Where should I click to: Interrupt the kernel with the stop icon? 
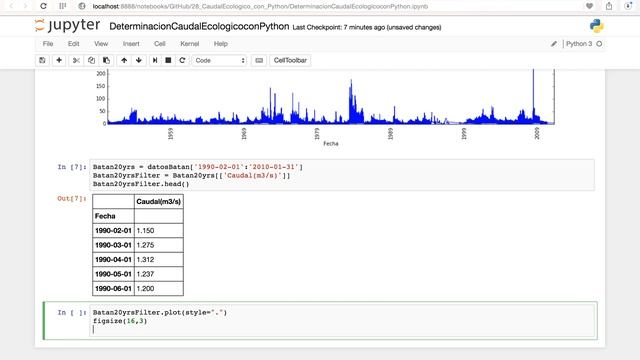click(x=168, y=60)
